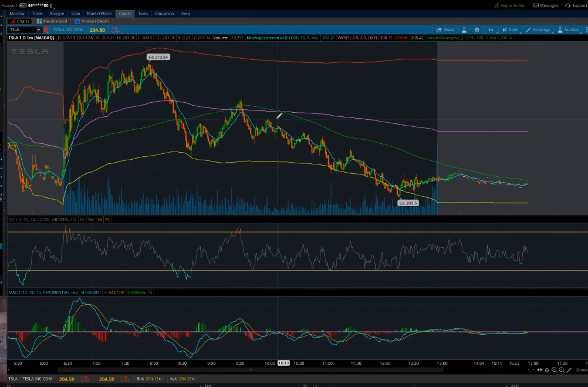Click the zoom out magnifier
This screenshot has height=387, width=588.
tap(562, 370)
